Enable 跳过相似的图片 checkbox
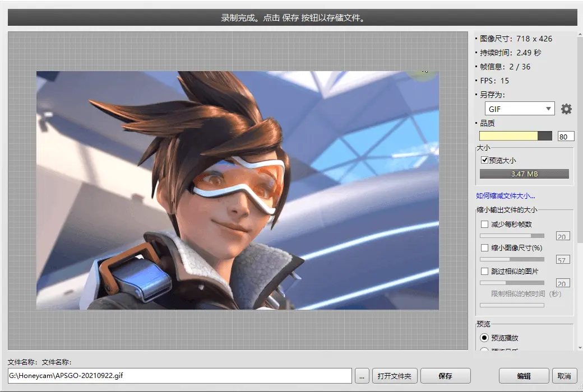Screen dimensions: 583x392 [484, 271]
